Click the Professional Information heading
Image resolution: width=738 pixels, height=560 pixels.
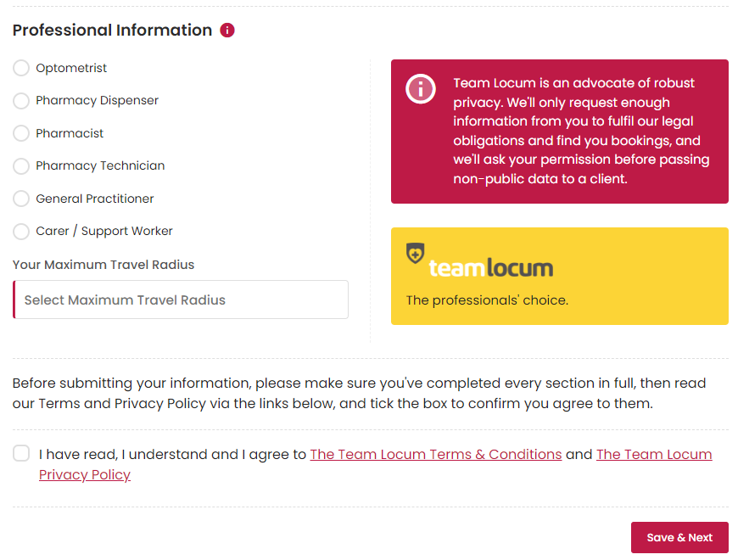point(112,31)
